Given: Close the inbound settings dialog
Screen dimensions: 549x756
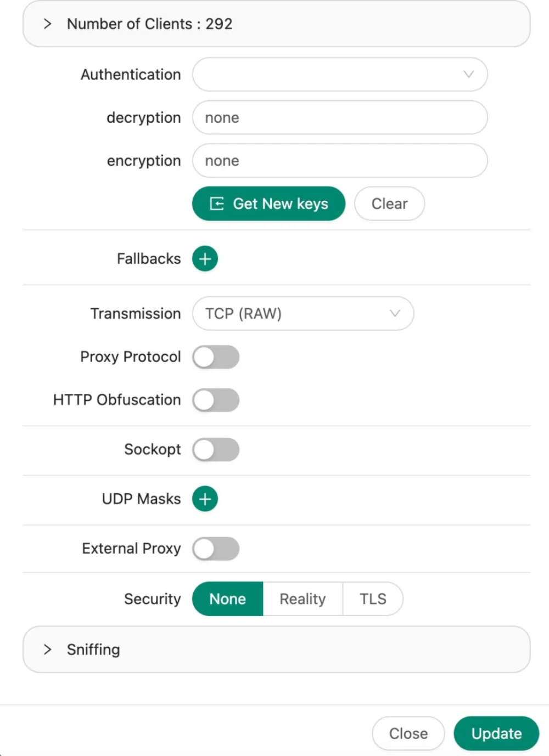Looking at the screenshot, I should 408,734.
